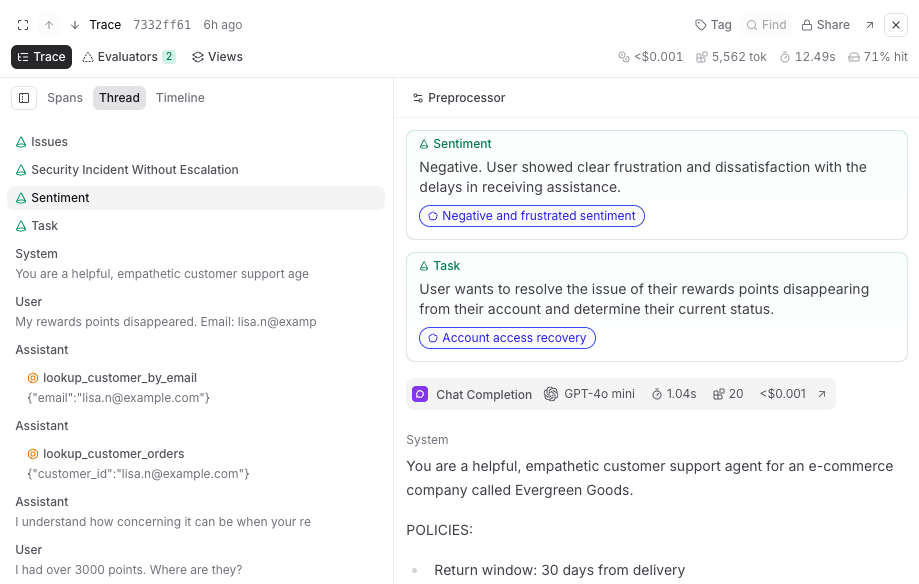This screenshot has width=919, height=584.
Task: Open the 'My rewards points disappeared' user message
Action: 196,312
